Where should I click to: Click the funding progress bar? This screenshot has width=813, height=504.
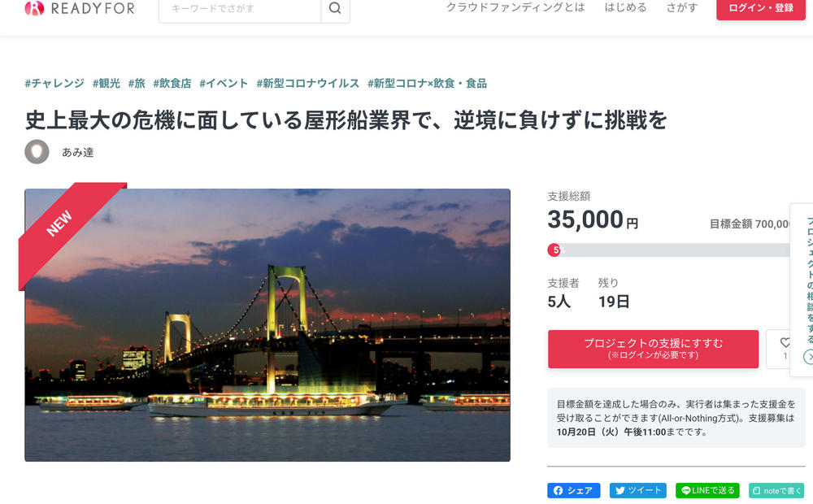click(669, 250)
